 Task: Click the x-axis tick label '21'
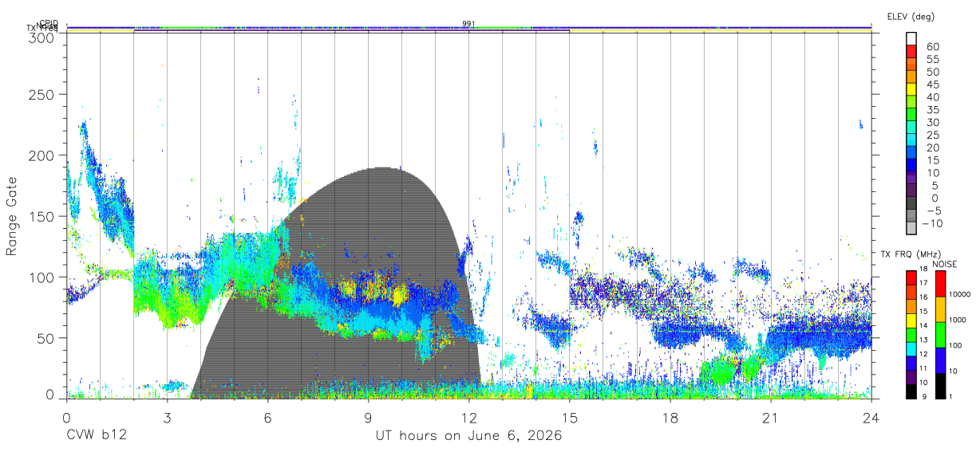(x=771, y=417)
